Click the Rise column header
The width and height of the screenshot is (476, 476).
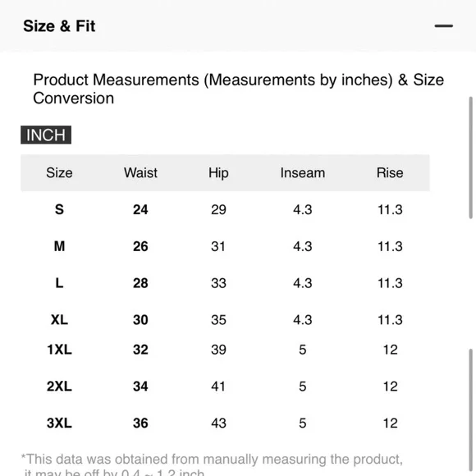click(x=390, y=172)
